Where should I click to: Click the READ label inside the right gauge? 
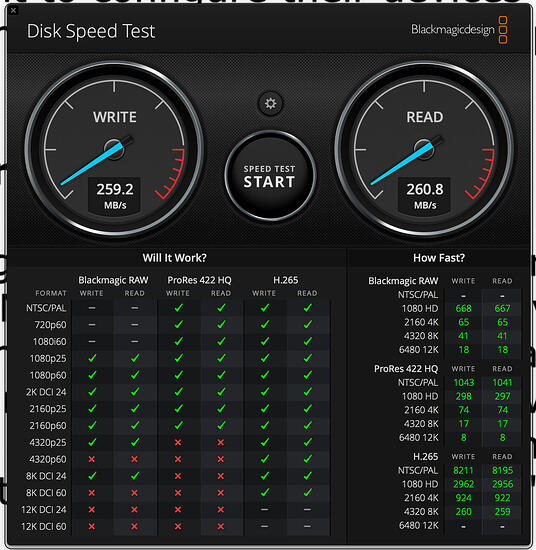[x=424, y=117]
